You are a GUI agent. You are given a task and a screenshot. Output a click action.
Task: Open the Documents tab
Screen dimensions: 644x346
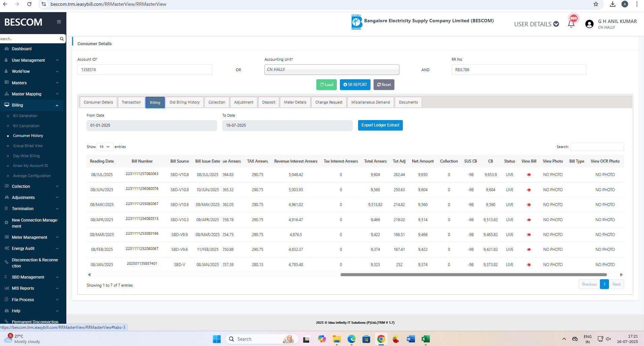point(408,102)
